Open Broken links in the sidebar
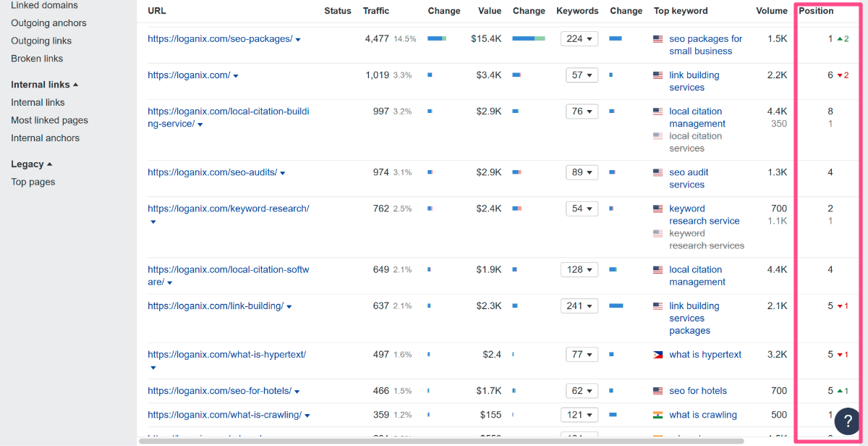 37,59
